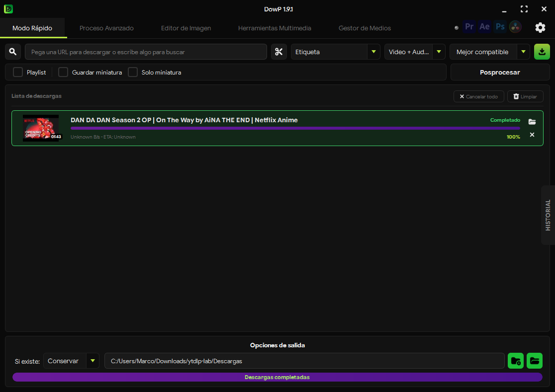Open the Herramientas Multimedia tab
Image resolution: width=555 pixels, height=392 pixels.
(x=275, y=28)
